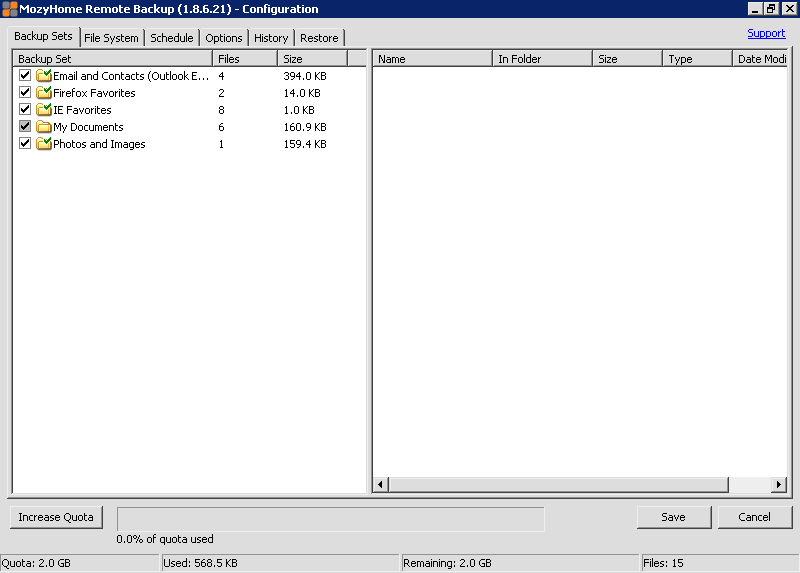Click the quota usage progress bar
The width and height of the screenshot is (800, 573).
click(x=331, y=519)
